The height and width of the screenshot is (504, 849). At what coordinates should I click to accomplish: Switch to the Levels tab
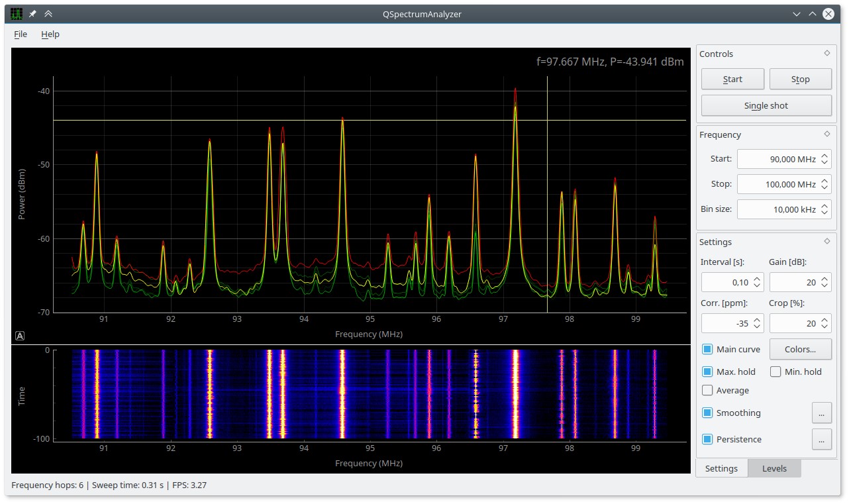774,468
